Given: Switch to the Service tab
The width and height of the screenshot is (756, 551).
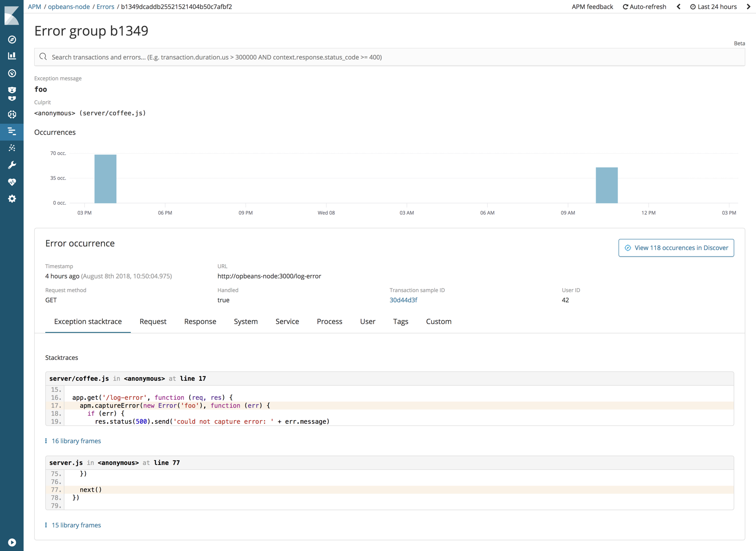Looking at the screenshot, I should 287,321.
